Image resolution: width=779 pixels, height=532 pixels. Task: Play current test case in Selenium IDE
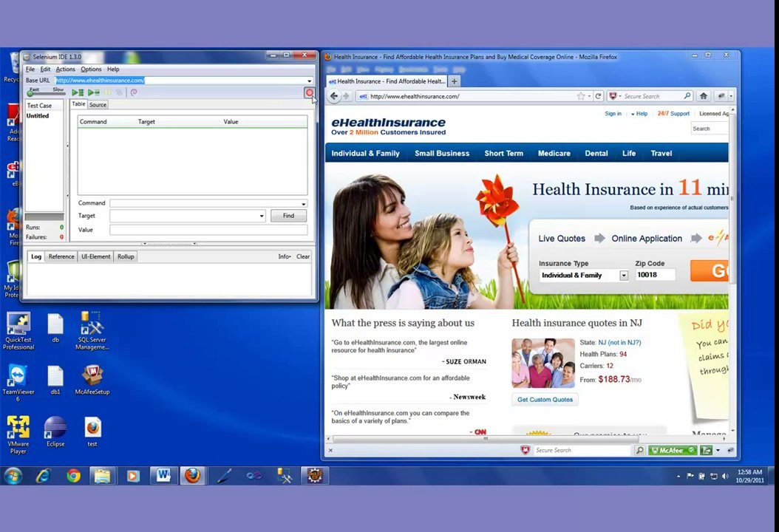(x=93, y=92)
